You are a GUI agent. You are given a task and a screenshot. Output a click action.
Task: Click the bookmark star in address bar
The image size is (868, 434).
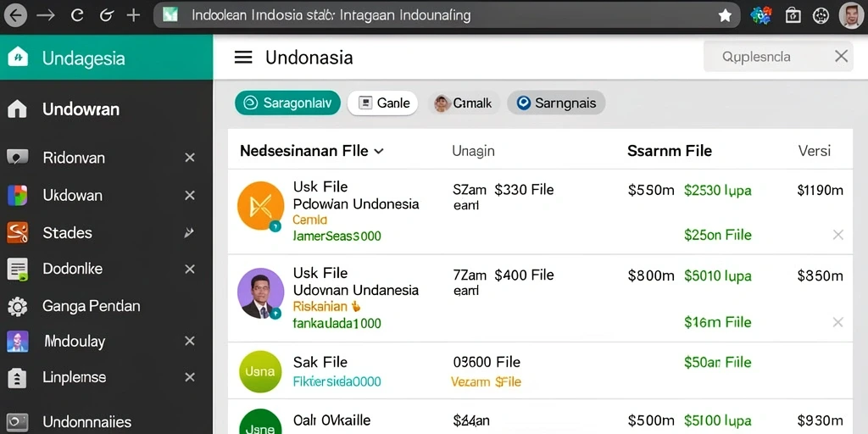(725, 15)
